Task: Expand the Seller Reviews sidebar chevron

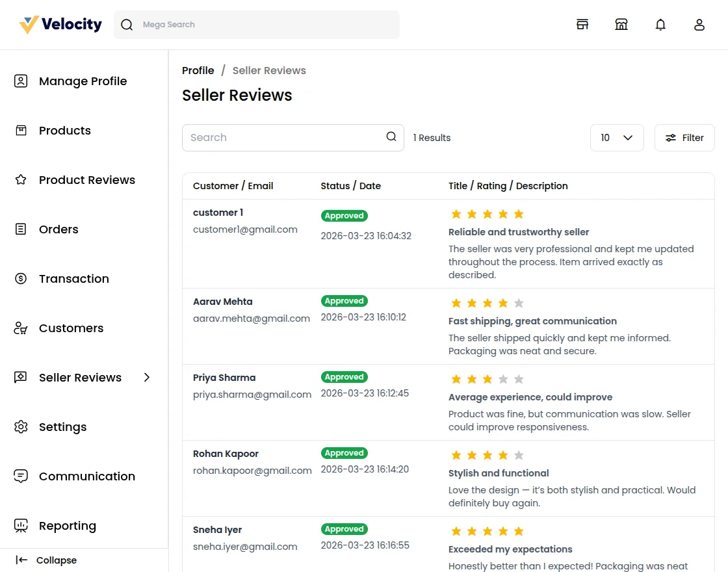Action: (147, 377)
